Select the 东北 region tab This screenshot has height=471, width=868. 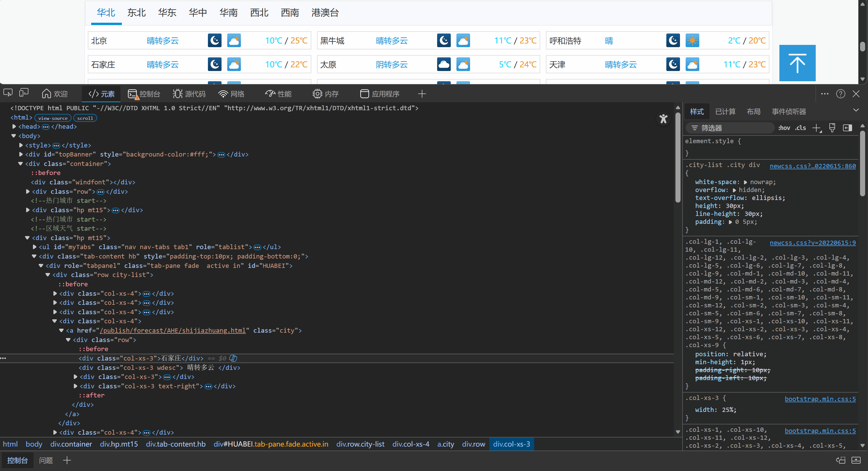coord(136,13)
